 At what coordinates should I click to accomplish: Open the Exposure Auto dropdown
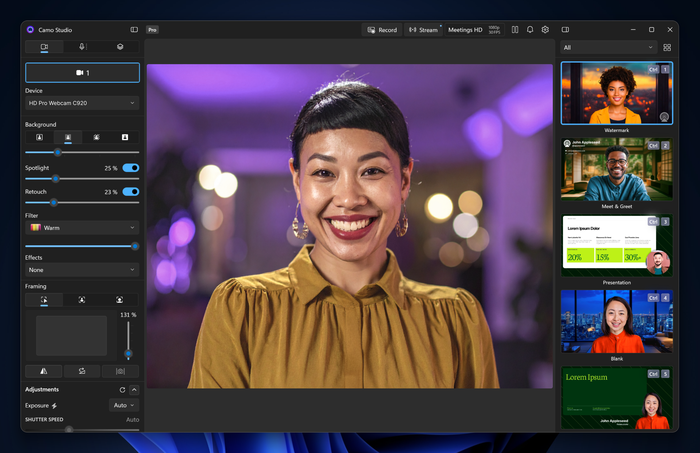(124, 406)
